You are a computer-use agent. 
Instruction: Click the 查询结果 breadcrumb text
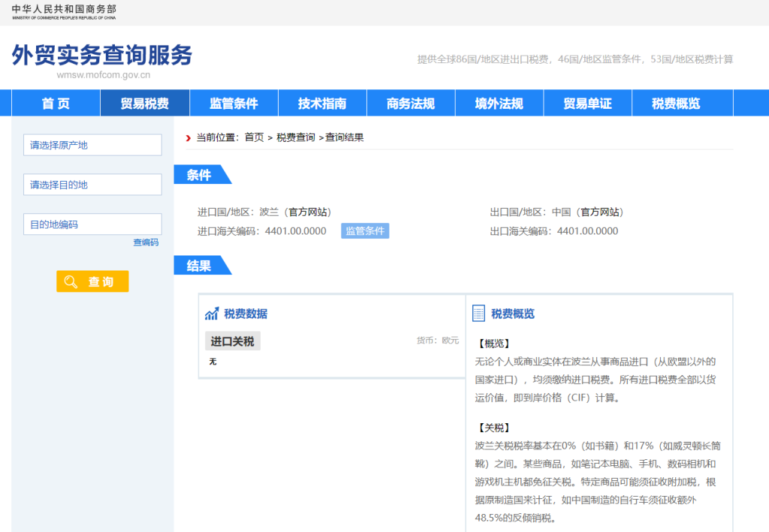(345, 137)
